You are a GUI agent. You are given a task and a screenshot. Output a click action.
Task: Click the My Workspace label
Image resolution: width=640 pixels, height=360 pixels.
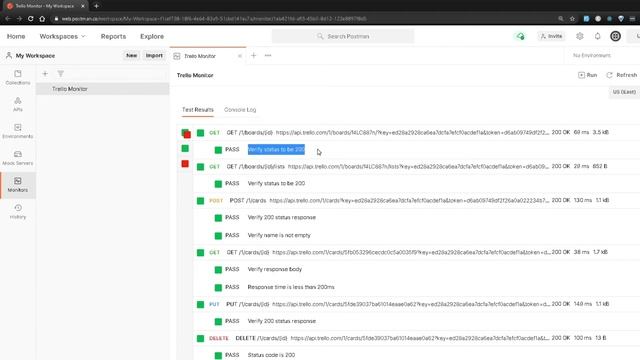[35, 56]
